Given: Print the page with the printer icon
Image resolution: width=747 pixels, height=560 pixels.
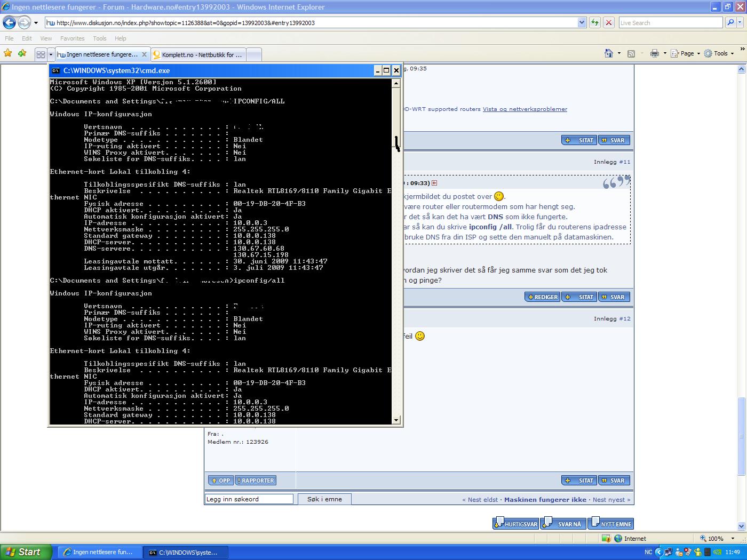Looking at the screenshot, I should (x=655, y=53).
